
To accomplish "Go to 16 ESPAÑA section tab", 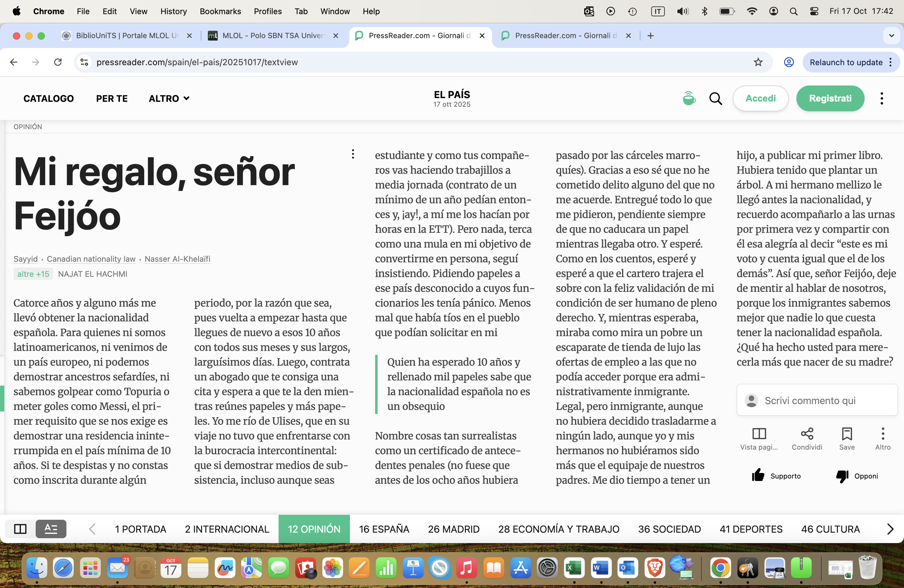I will (384, 529).
